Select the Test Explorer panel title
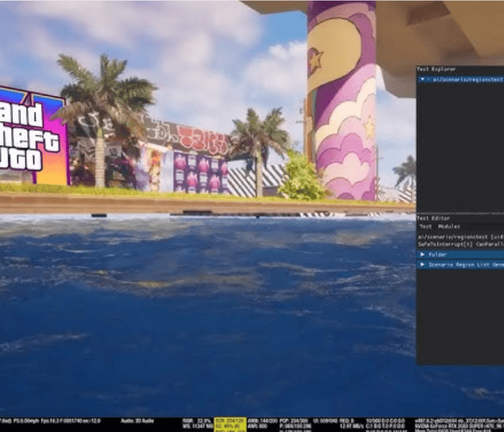The image size is (504, 432). click(x=436, y=69)
